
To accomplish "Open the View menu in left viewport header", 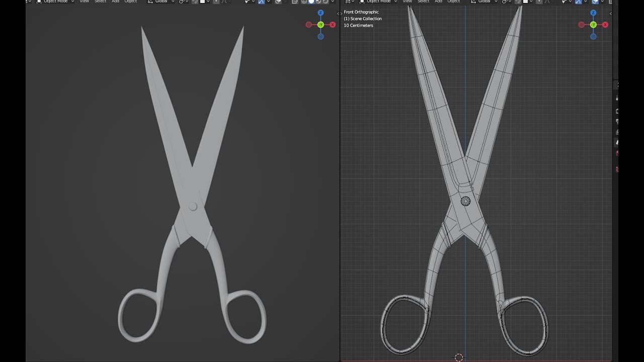I will click(84, 2).
